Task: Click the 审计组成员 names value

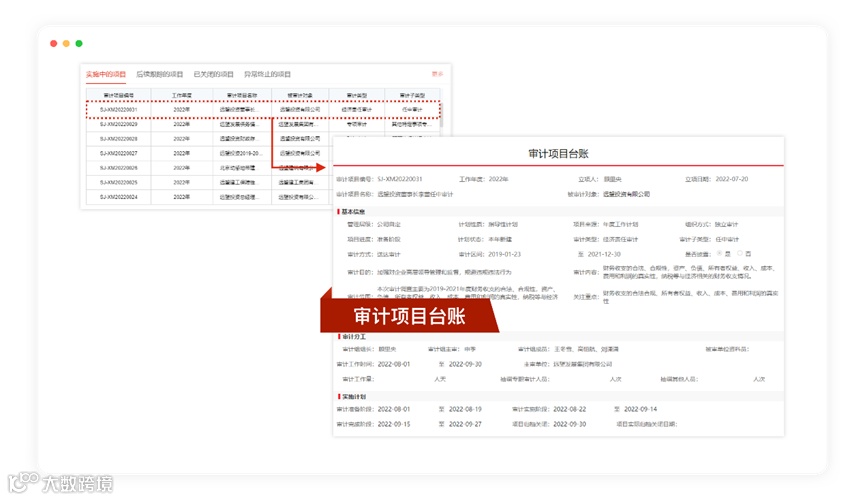Action: 586,349
